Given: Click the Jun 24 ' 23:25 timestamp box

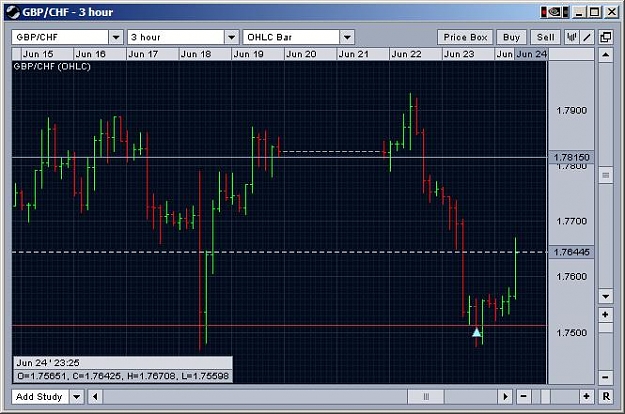Looking at the screenshot, I should (x=122, y=363).
